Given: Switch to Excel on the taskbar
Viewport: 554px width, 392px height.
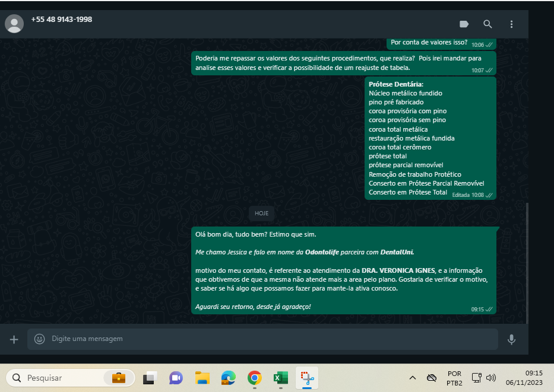Looking at the screenshot, I should pos(281,378).
